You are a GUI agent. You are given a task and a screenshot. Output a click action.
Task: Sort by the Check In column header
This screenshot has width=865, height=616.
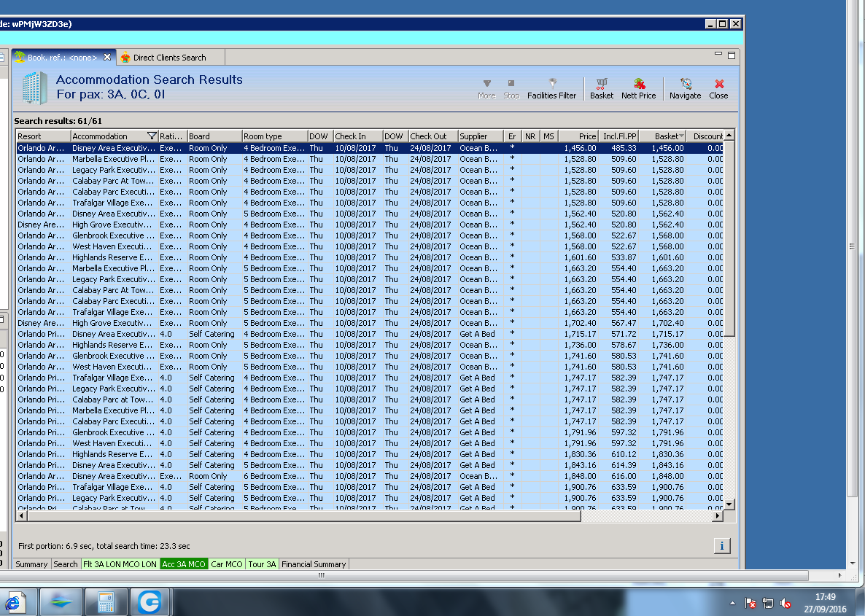pos(357,136)
